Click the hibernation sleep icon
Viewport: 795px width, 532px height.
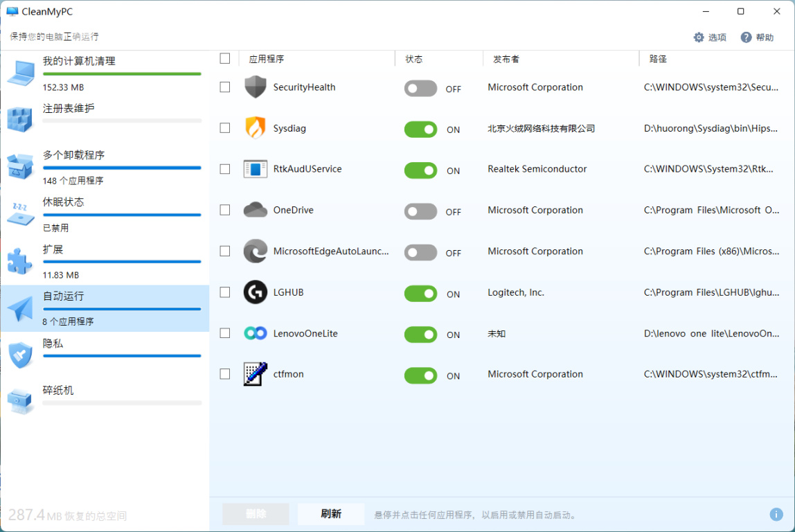pyautogui.click(x=20, y=213)
